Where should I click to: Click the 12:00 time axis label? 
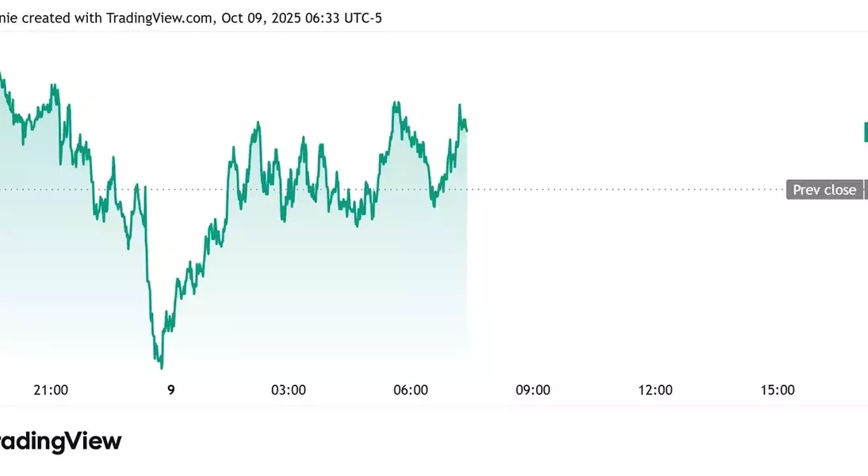coord(655,390)
